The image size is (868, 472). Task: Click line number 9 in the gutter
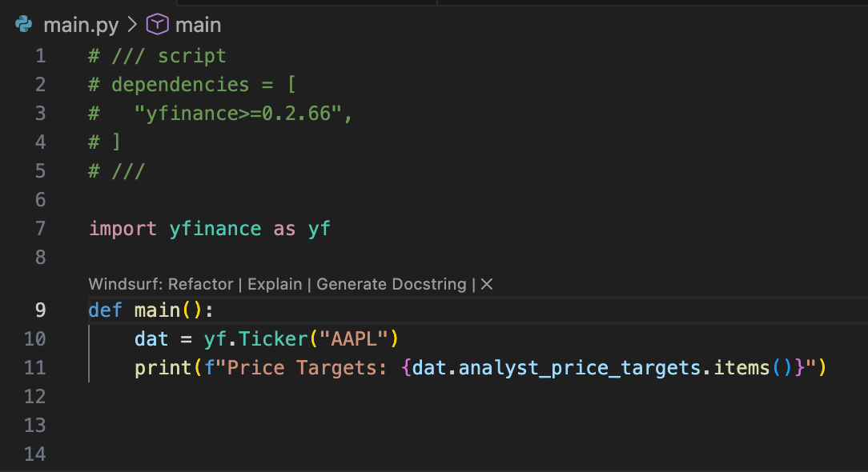click(40, 310)
